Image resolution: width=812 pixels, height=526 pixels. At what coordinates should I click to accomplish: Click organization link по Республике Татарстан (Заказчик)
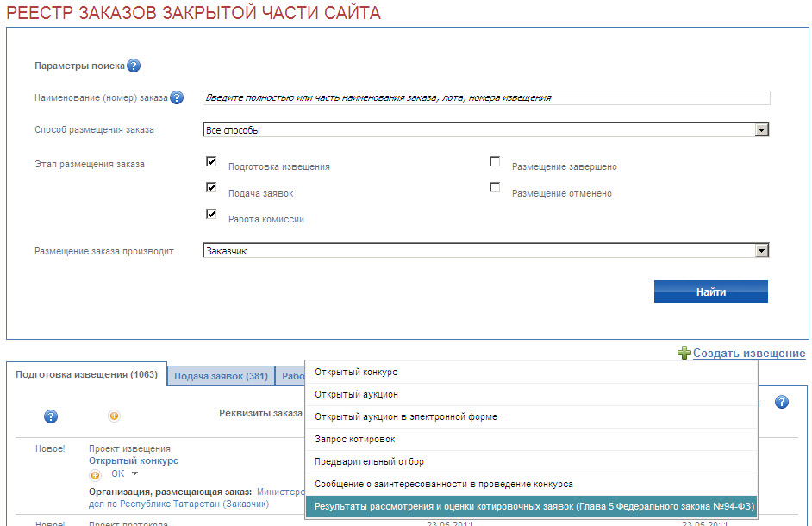(178, 504)
